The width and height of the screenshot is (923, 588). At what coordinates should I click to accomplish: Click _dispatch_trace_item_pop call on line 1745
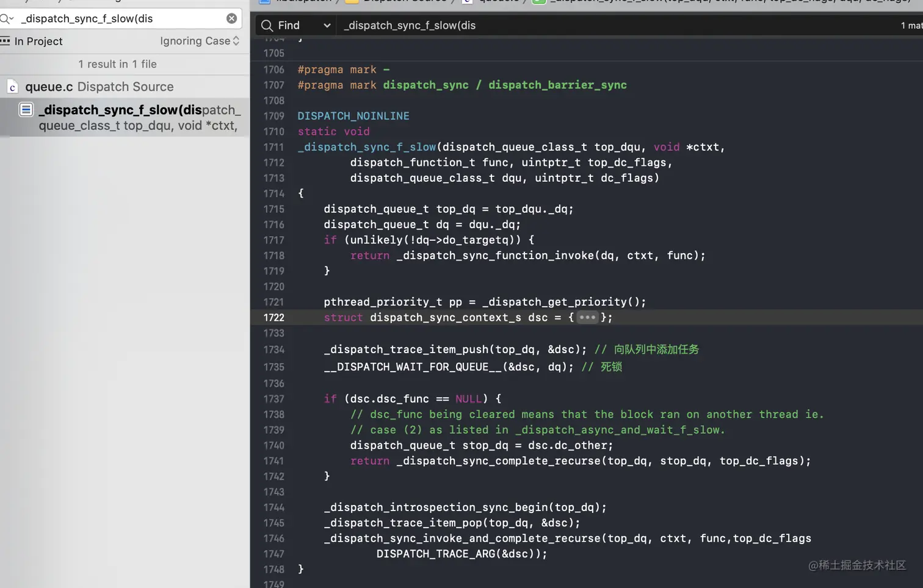[x=403, y=523]
